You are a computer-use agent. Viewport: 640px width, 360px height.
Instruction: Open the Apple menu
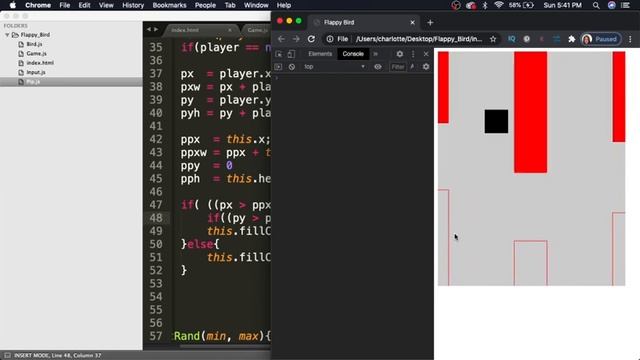click(x=12, y=5)
